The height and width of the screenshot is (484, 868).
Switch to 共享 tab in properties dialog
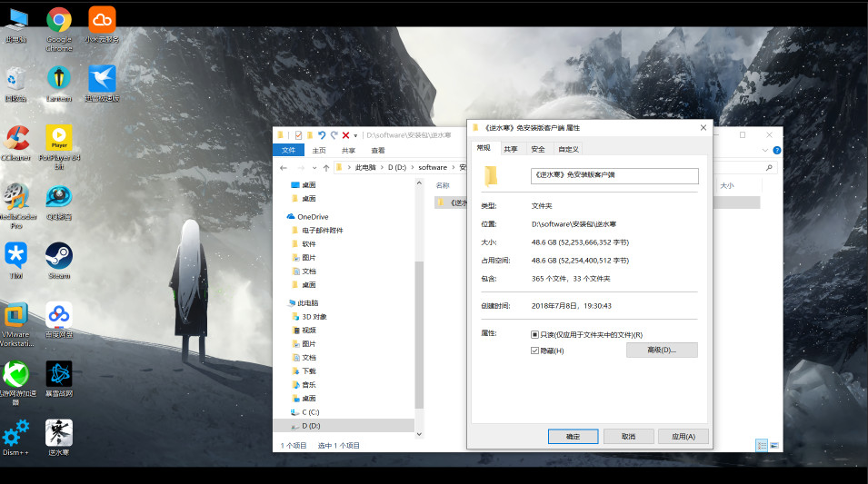tap(511, 149)
